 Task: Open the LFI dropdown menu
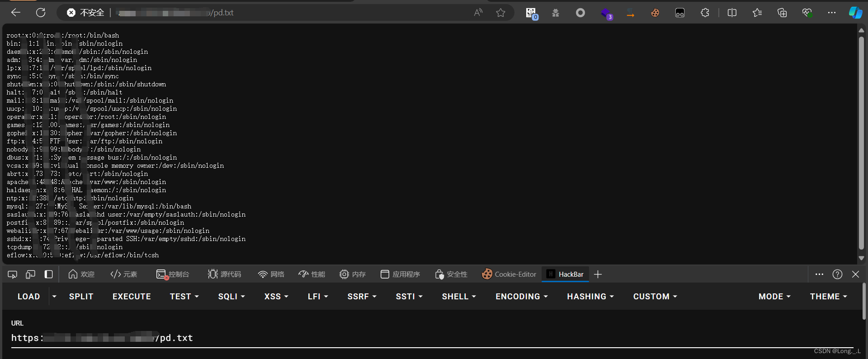click(x=318, y=297)
